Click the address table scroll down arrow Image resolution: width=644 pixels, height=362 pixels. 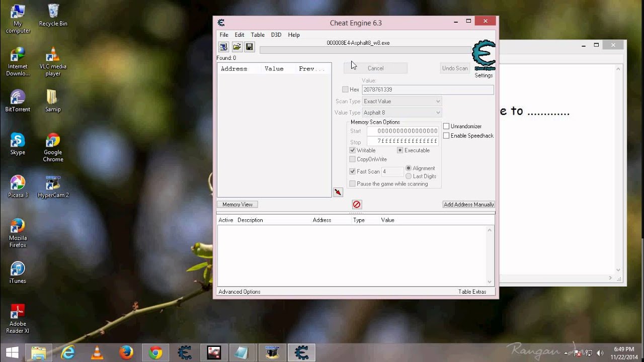[490, 282]
